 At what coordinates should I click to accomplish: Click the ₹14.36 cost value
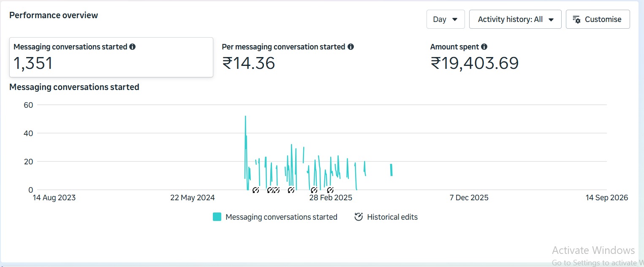pos(248,63)
